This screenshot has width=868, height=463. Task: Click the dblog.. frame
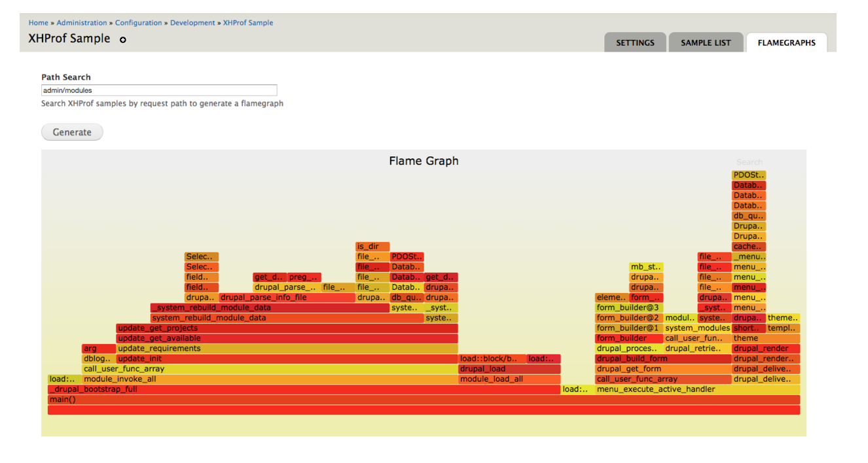coord(99,359)
